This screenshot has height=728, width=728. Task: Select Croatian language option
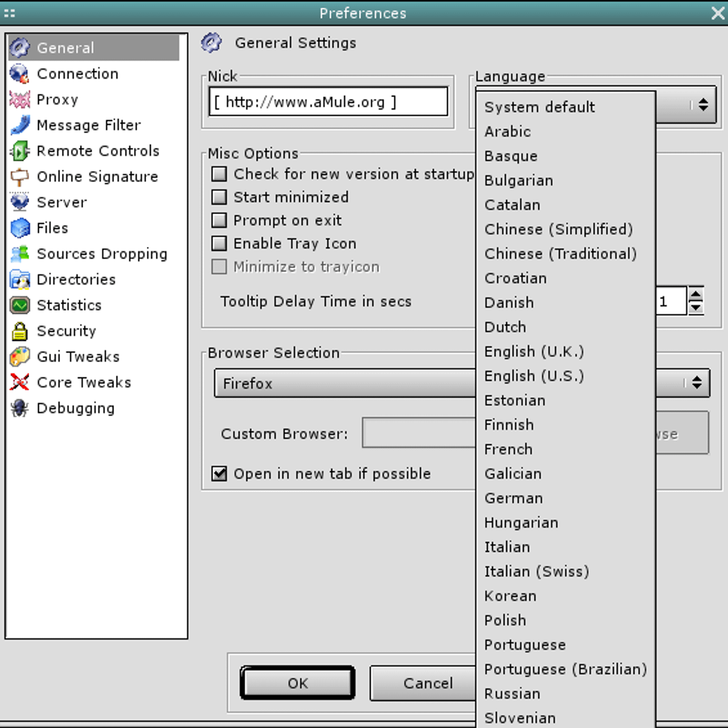tap(565, 278)
